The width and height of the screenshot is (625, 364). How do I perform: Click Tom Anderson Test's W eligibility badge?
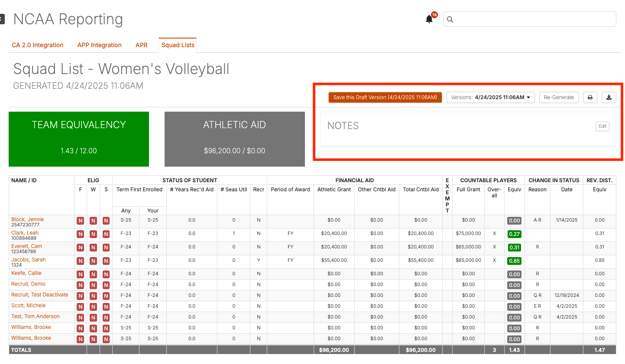click(93, 318)
